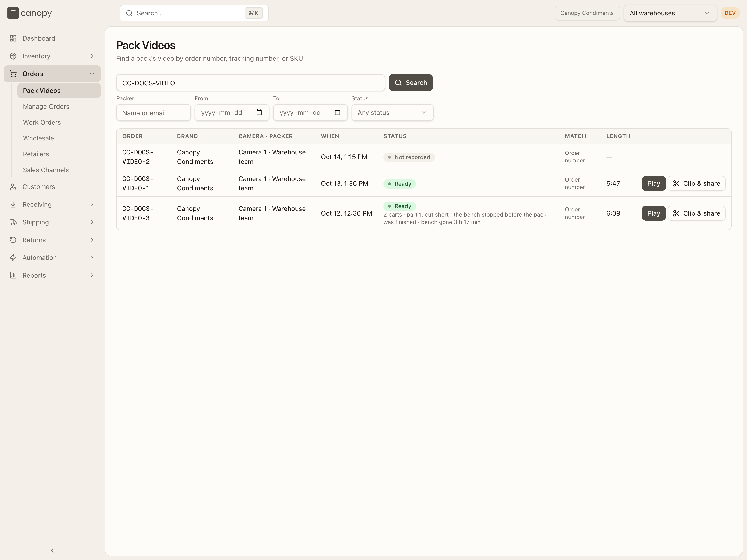This screenshot has width=747, height=560.
Task: Click the Reports bar chart icon
Action: 13,275
